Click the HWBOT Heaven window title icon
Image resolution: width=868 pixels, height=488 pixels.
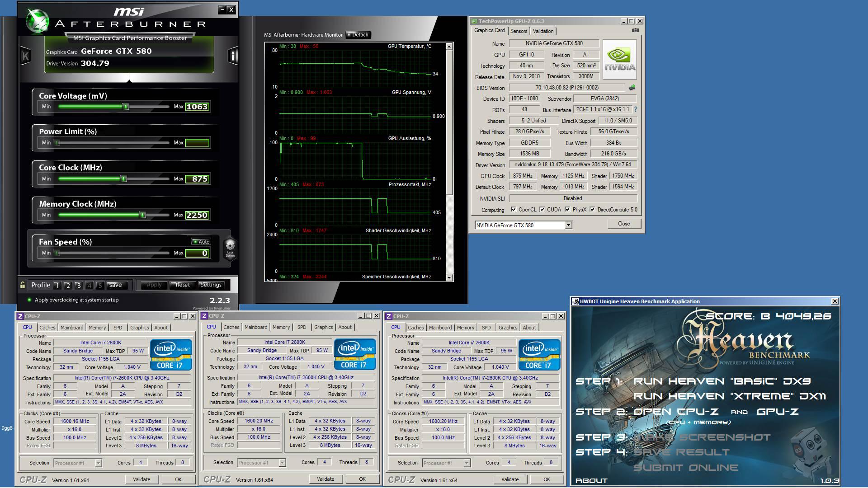pos(576,301)
